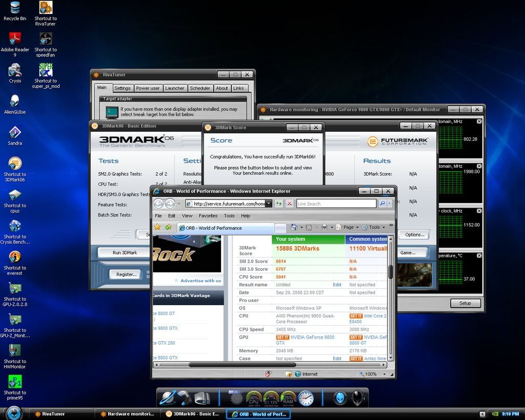Open the Tools toolbar dropdown in IE
The image size is (525, 420).
[373, 227]
